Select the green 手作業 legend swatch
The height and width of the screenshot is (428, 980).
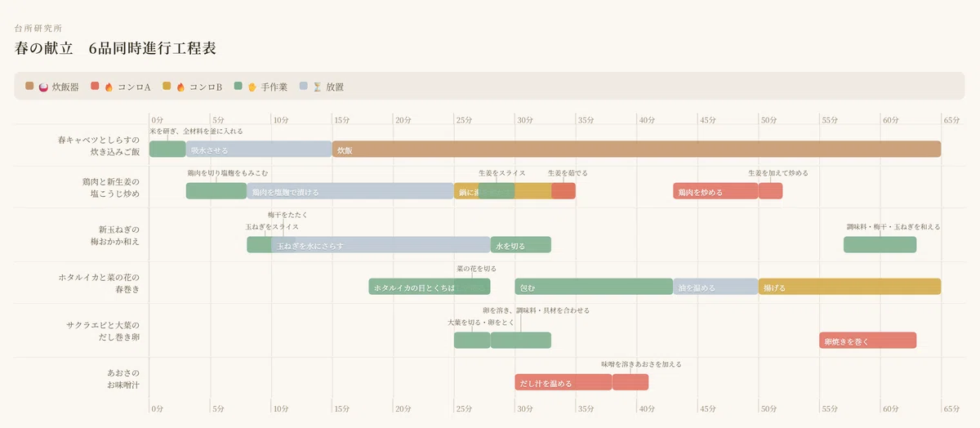pyautogui.click(x=238, y=86)
